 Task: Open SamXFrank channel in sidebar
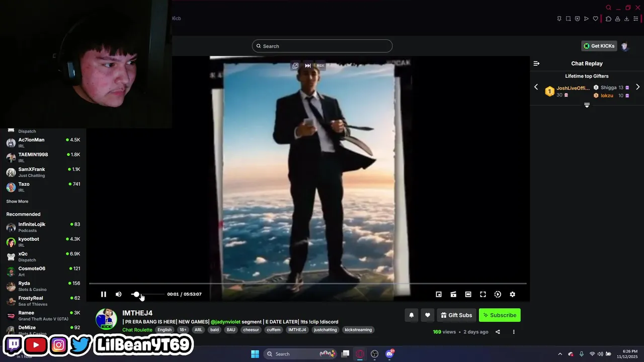(x=43, y=172)
